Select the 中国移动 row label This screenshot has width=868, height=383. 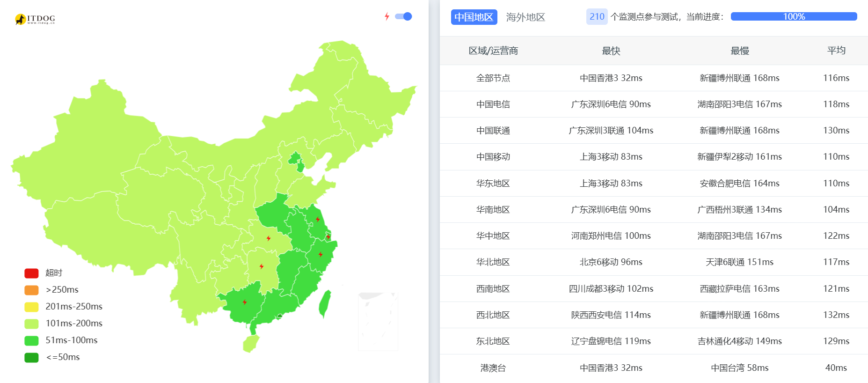point(493,157)
